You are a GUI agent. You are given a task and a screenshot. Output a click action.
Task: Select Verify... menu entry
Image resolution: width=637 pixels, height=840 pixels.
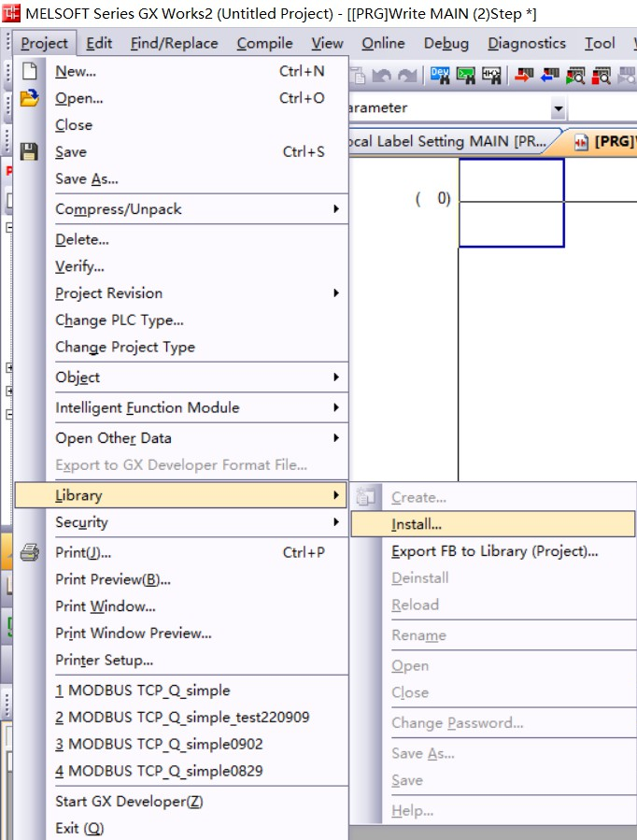(x=181, y=265)
